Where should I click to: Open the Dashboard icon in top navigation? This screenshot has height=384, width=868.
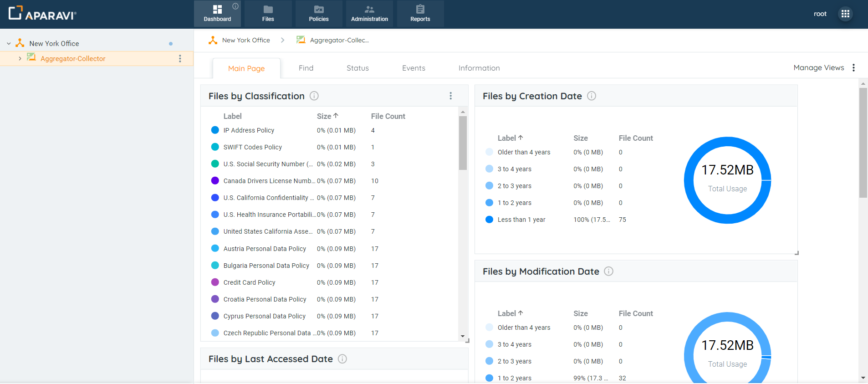[x=217, y=10]
